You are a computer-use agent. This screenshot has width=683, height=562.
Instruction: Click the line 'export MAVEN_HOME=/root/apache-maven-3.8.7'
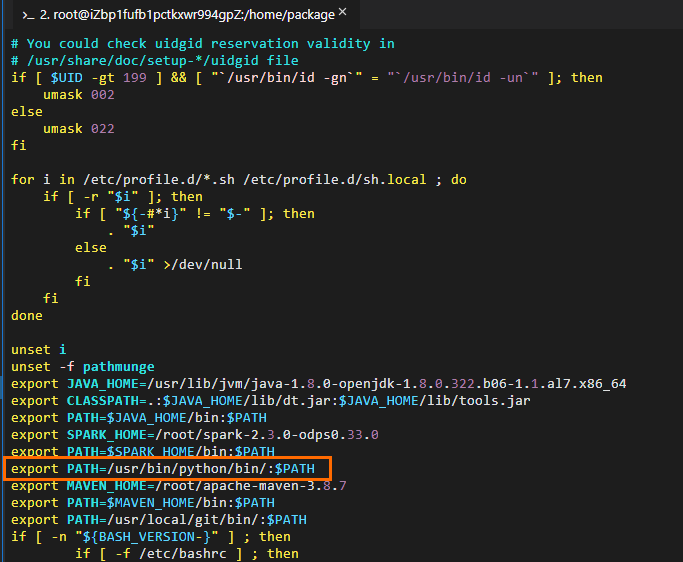[x=179, y=486]
